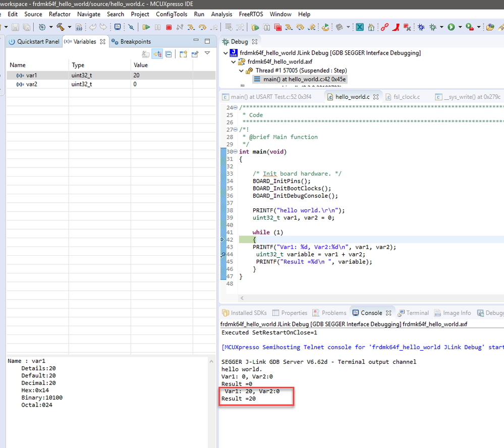
Task: Close the hello_world.c editor tab
Action: coord(376,97)
